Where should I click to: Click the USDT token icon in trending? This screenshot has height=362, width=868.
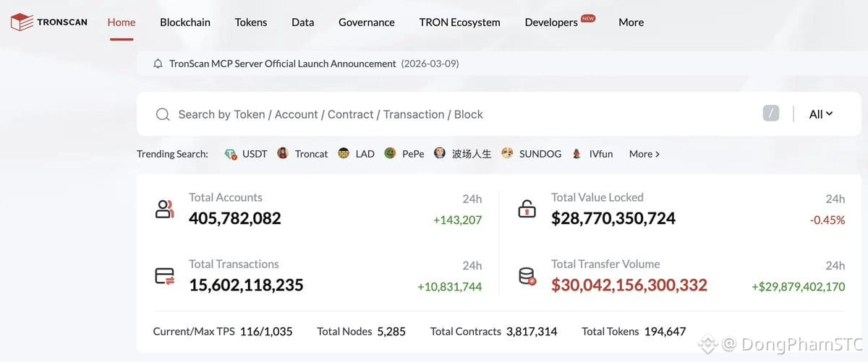tap(231, 154)
